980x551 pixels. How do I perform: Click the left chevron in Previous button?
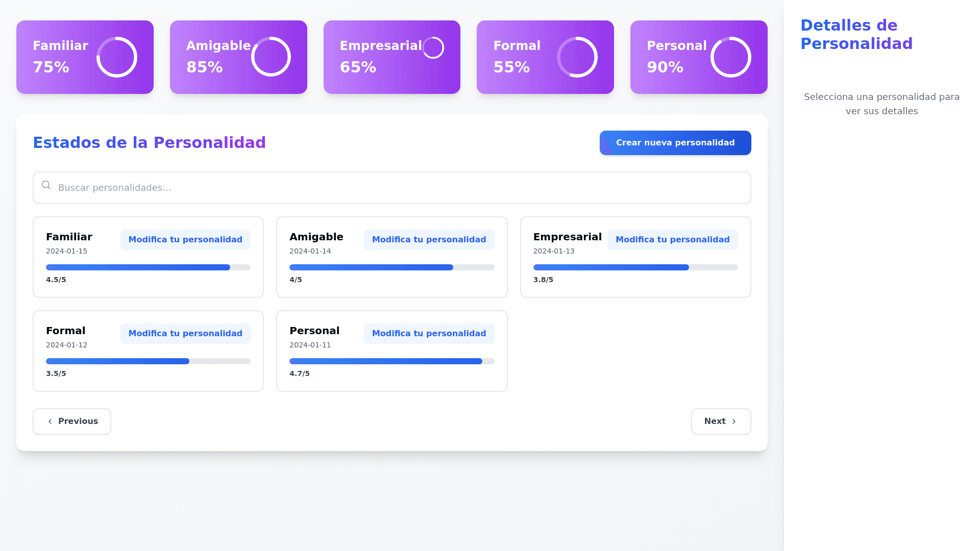click(50, 421)
